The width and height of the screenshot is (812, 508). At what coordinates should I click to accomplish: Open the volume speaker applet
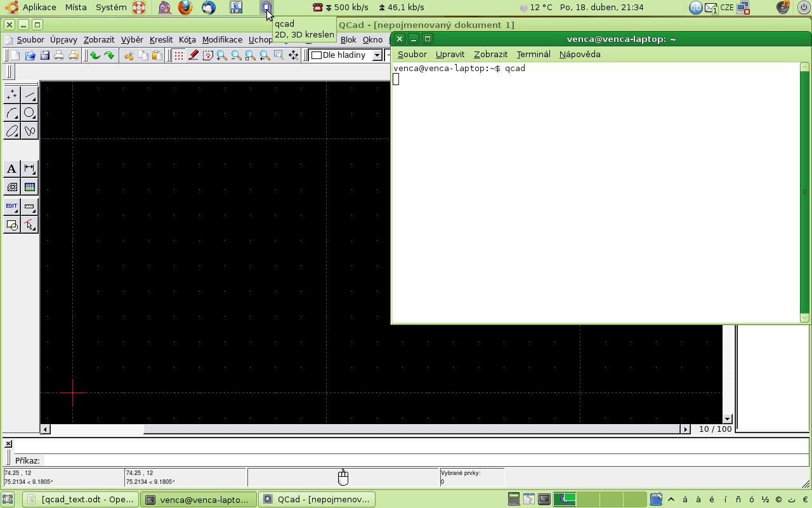(784, 8)
